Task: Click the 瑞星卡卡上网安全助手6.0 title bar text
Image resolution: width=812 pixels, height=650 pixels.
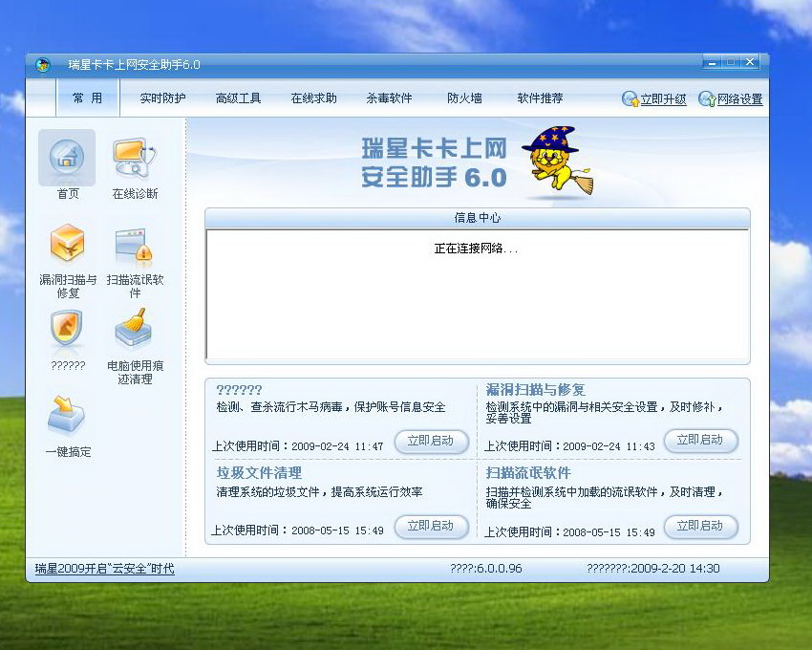Action: tap(134, 65)
